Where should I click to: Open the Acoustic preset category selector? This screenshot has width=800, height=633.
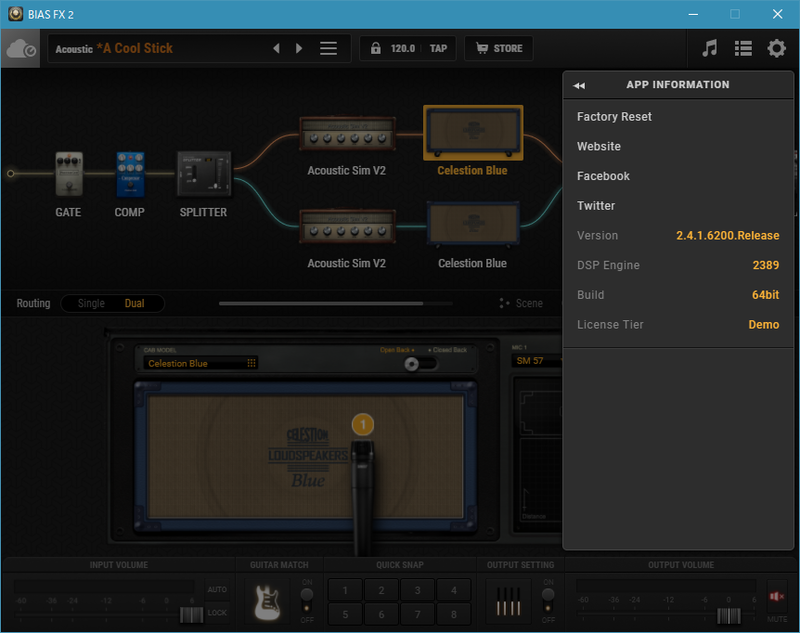74,49
